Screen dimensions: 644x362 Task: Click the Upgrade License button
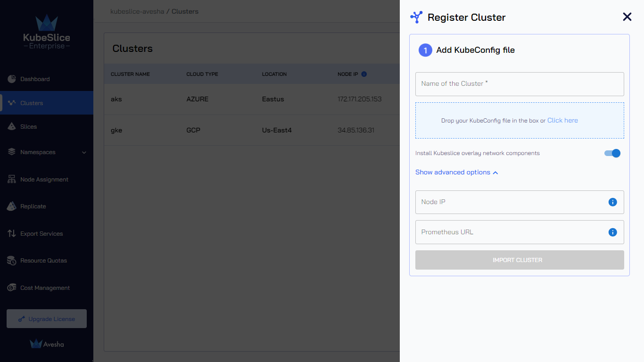pyautogui.click(x=47, y=319)
